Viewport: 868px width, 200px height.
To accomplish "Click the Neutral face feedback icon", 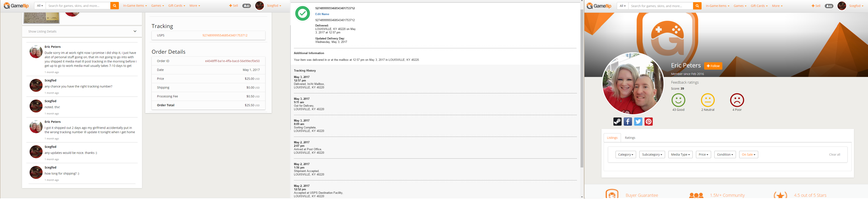I will 708,100.
